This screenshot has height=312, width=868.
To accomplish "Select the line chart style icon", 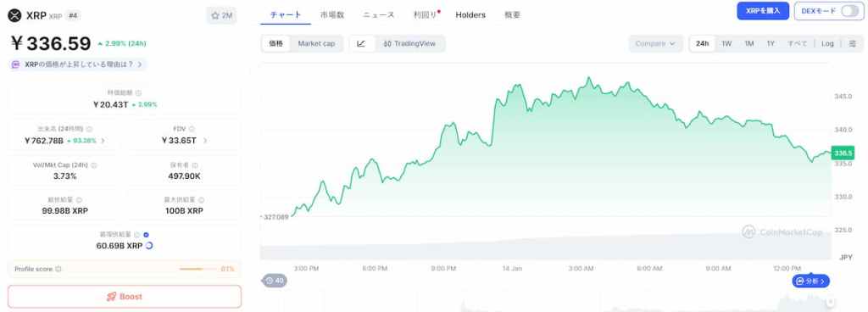I will pyautogui.click(x=361, y=44).
